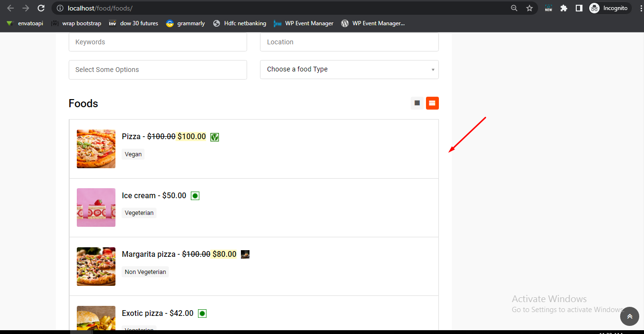Image resolution: width=644 pixels, height=334 pixels.
Task: Click the scroll-to-top round button
Action: [x=630, y=316]
